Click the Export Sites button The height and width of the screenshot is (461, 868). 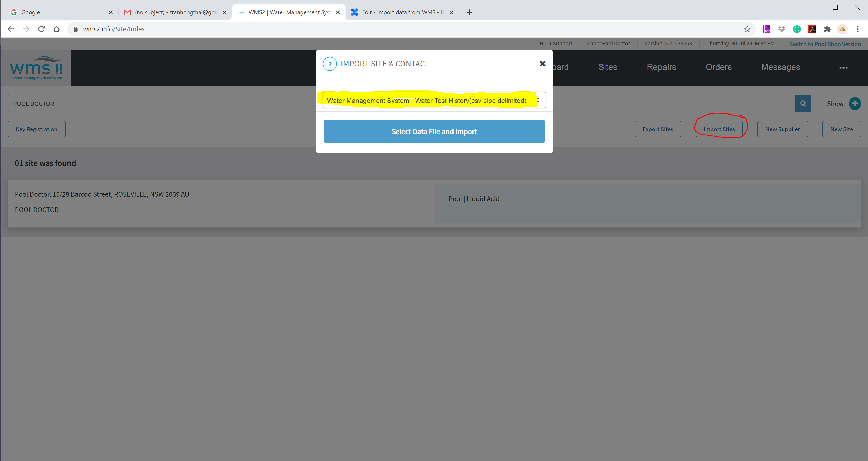click(658, 129)
